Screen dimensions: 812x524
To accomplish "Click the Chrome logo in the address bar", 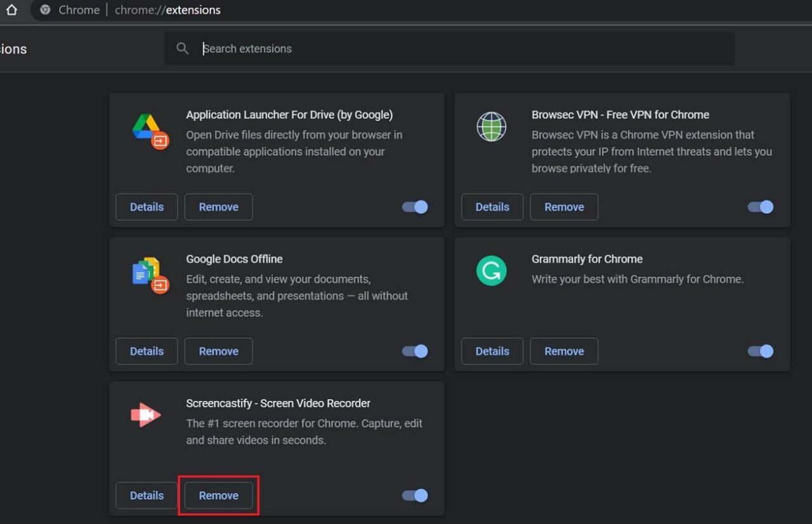I will 44,10.
